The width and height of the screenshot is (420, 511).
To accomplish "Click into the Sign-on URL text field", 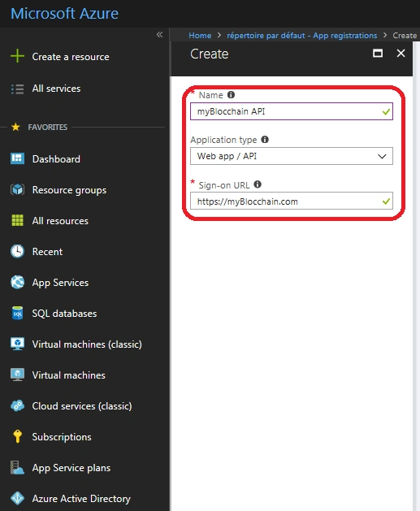I will coord(292,201).
